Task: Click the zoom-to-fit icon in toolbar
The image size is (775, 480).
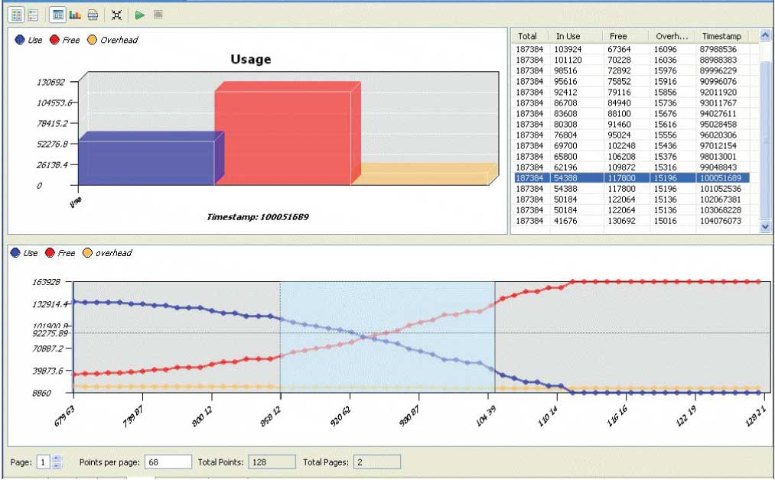Action: click(x=117, y=15)
